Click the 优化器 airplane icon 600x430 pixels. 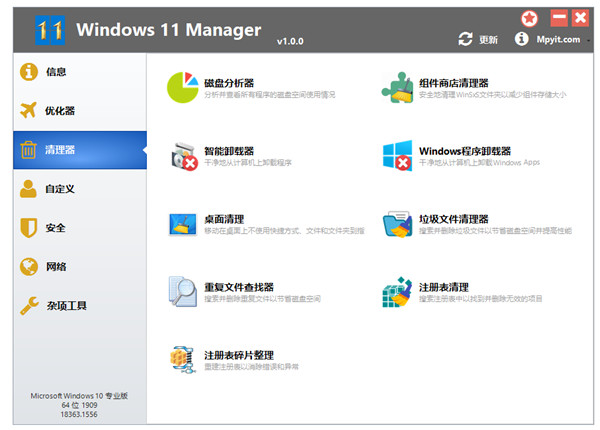point(28,110)
